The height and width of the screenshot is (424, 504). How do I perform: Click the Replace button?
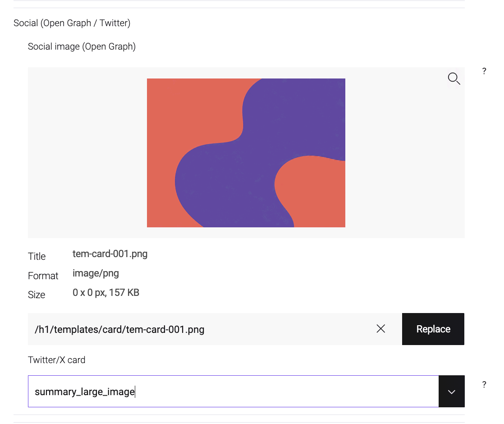point(433,329)
